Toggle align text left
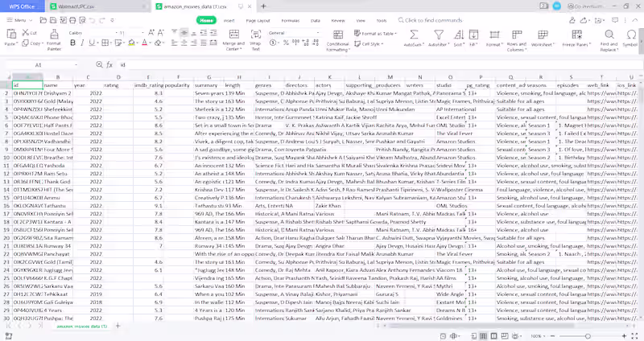Screen dimensions: 644x341 (x=174, y=43)
